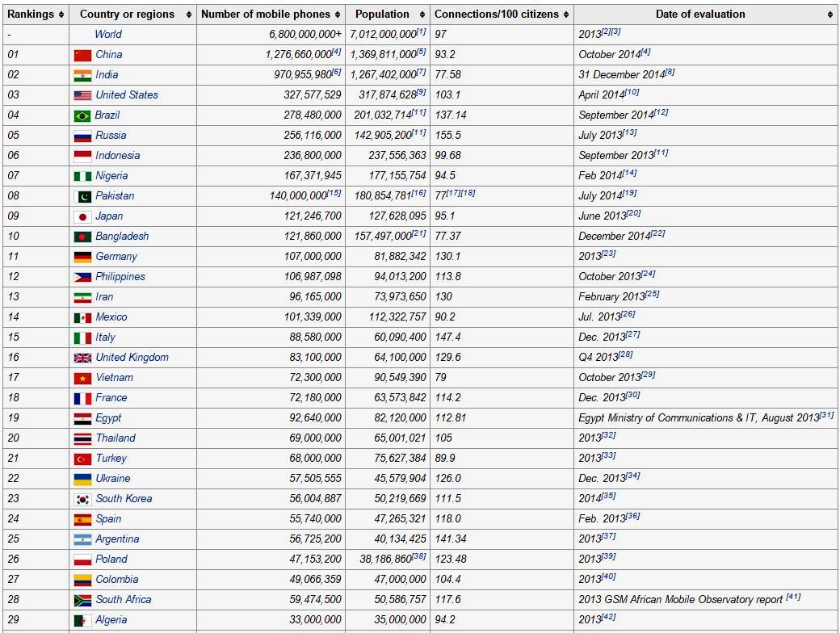840x633 pixels.
Task: Click the United States flag icon
Action: point(82,96)
